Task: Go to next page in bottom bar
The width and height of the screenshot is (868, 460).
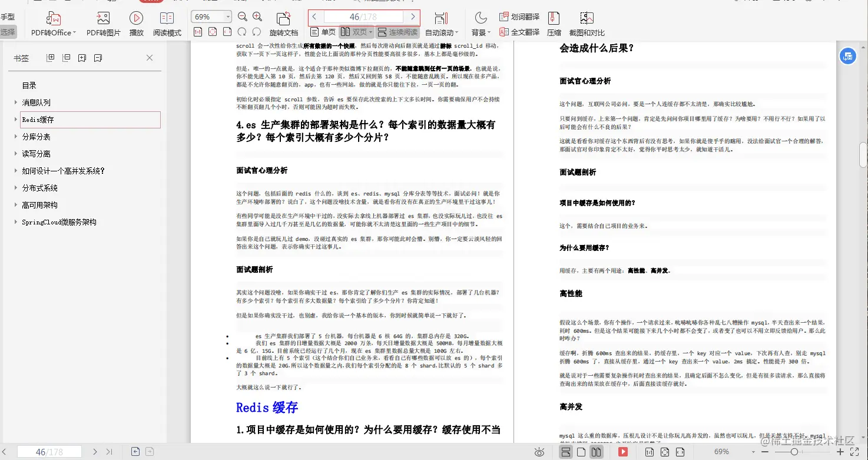Action: 95,452
